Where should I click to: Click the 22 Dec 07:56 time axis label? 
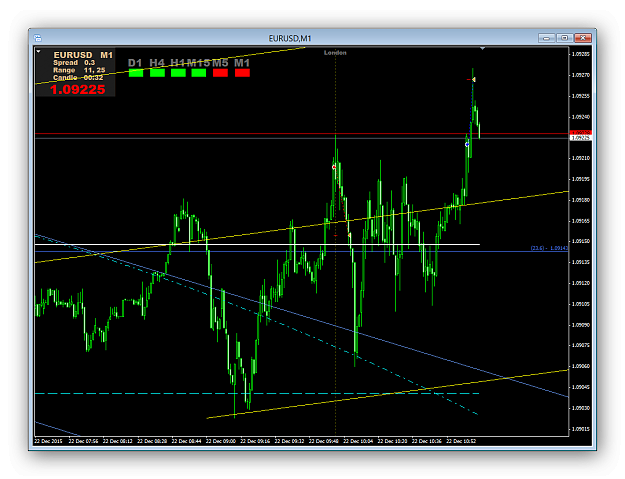[83, 441]
